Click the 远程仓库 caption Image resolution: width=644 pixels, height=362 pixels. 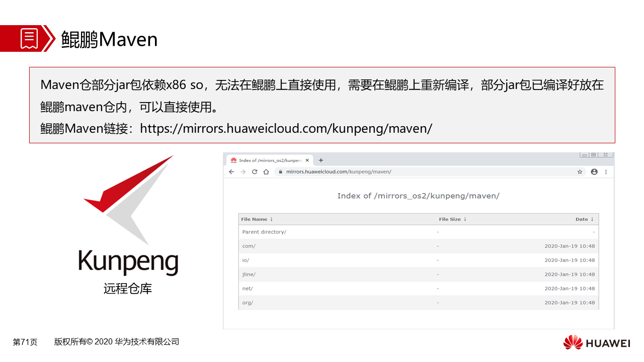tap(128, 289)
